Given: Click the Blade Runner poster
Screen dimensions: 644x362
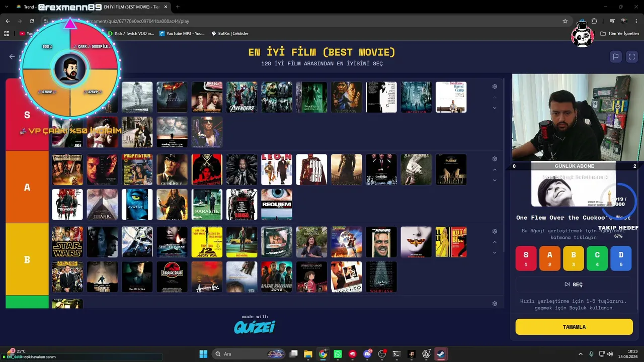Looking at the screenshot, I should pyautogui.click(x=277, y=277).
